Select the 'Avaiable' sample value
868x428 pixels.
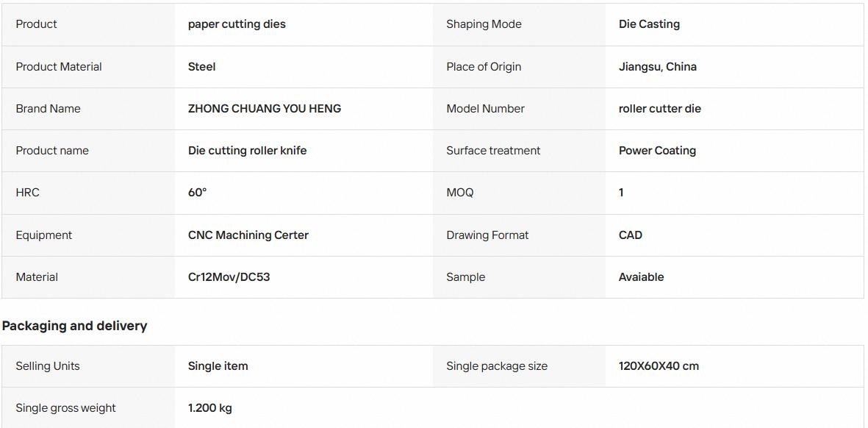[642, 277]
